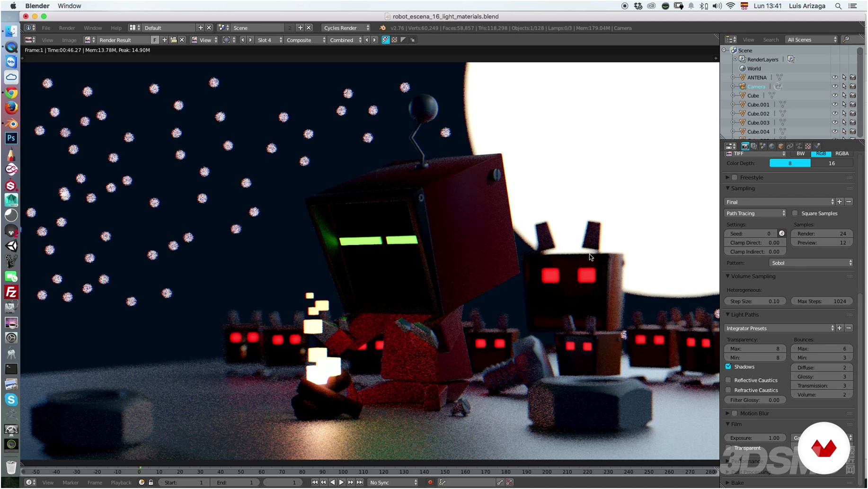This screenshot has height=489, width=868.
Task: Enable the Square Samples checkbox
Action: [795, 213]
